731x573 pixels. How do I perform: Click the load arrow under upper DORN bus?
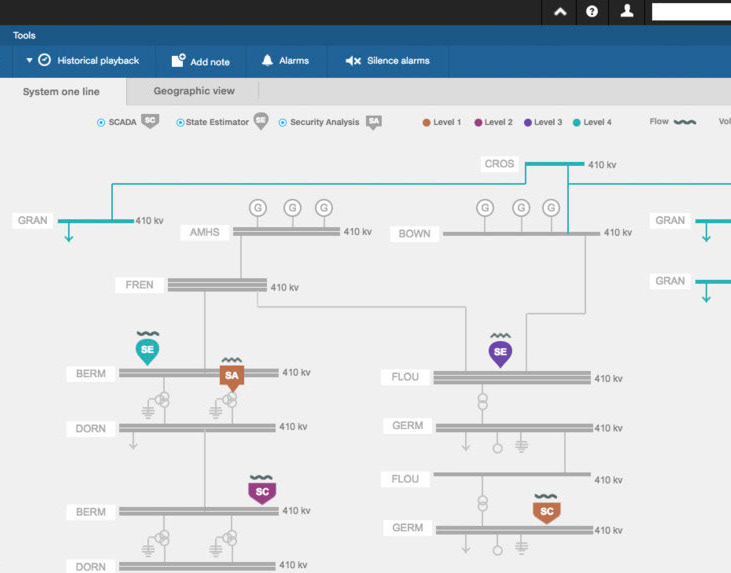[x=133, y=441]
